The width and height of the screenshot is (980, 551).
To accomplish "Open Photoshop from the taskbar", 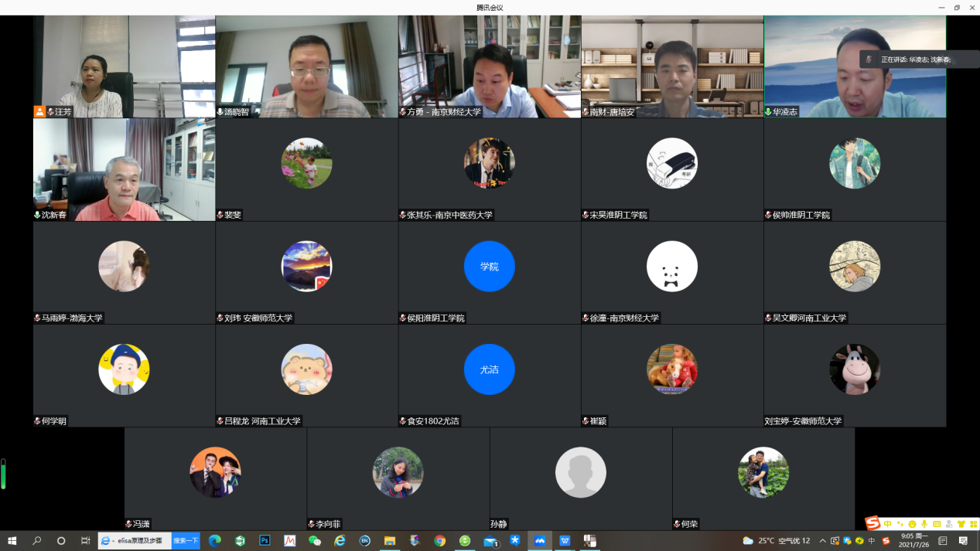I will point(265,541).
